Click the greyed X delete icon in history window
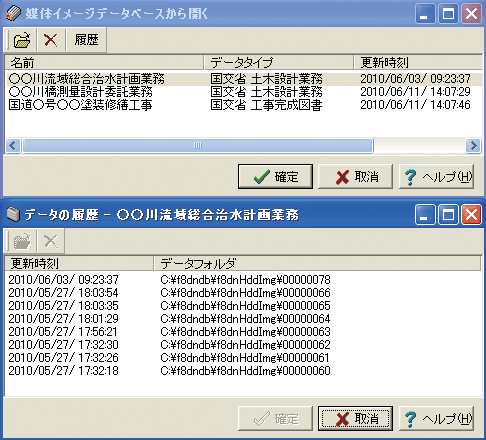486x440 pixels. [x=51, y=241]
